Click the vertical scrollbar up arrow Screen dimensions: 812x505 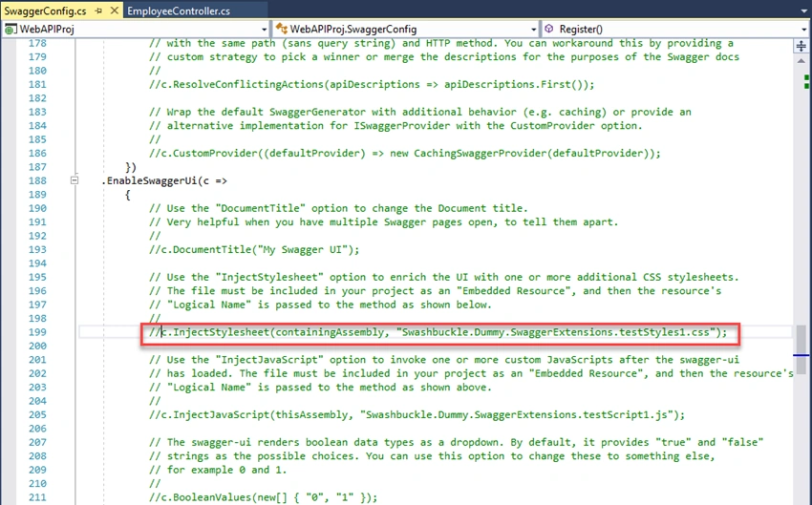[801, 61]
